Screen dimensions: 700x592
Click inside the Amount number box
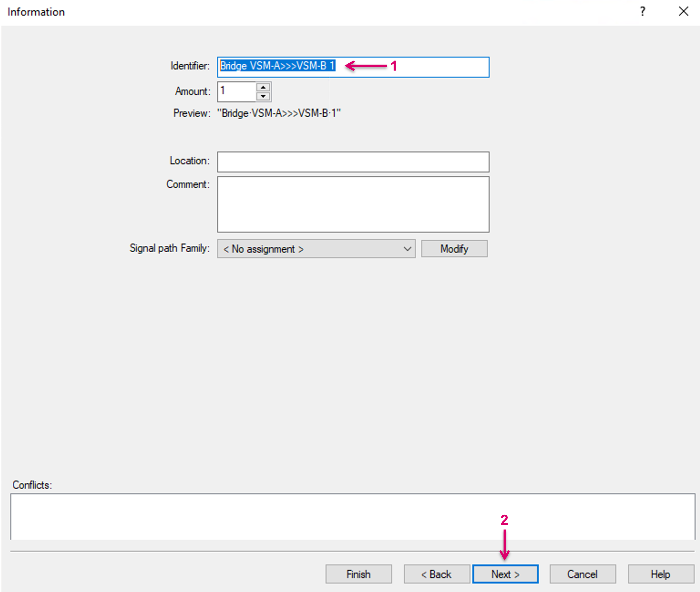(x=236, y=92)
